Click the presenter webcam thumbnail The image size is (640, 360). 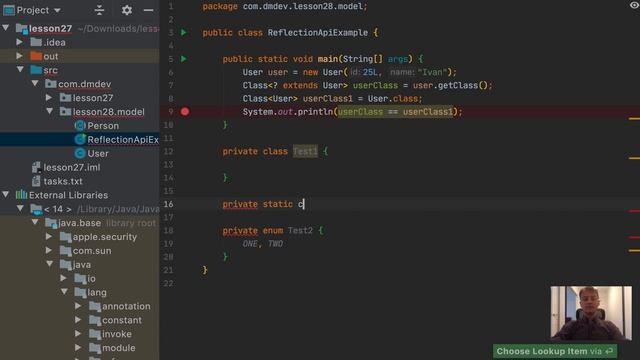coord(591,313)
